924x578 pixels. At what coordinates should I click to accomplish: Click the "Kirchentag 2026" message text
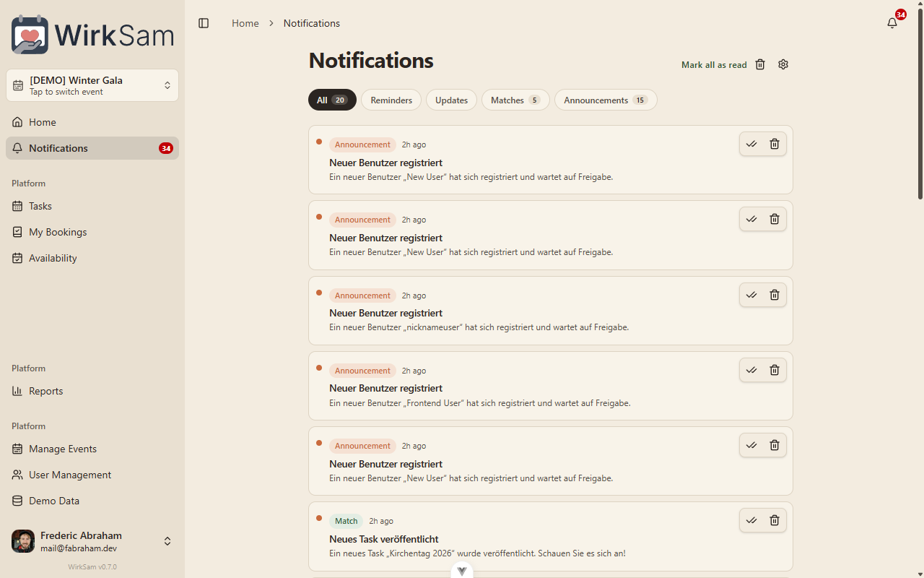pos(477,553)
